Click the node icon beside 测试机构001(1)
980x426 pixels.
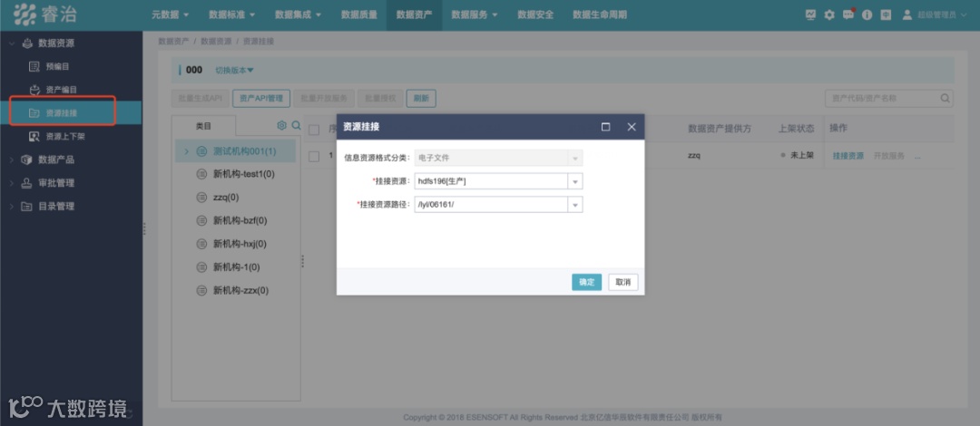click(201, 151)
